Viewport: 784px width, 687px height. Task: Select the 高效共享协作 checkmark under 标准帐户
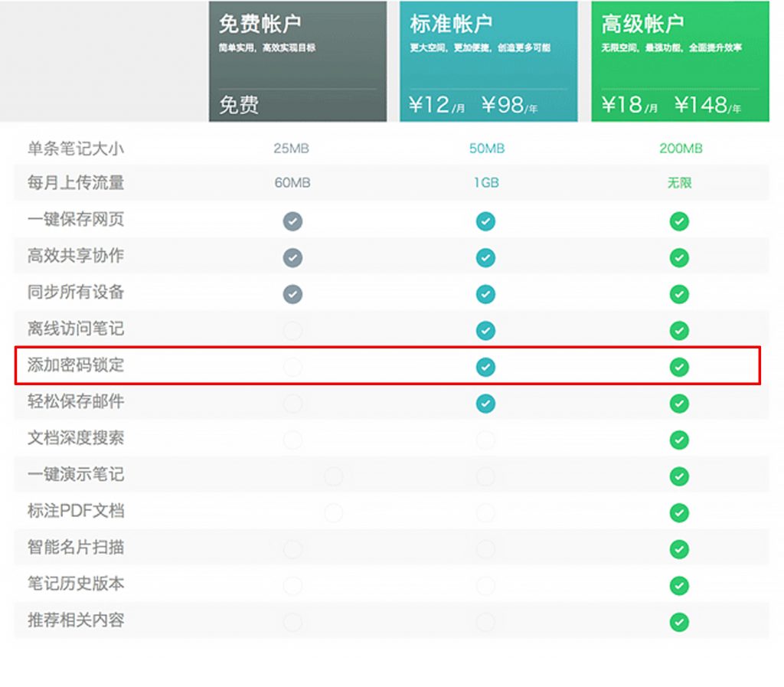coord(485,257)
